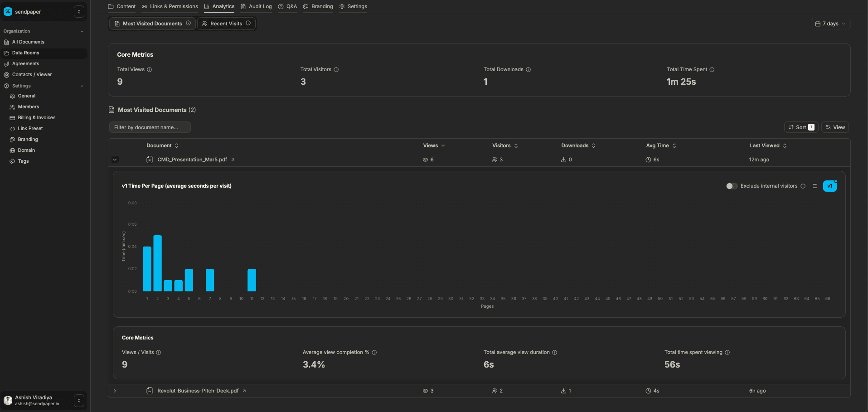Collapse the CMD_Presentation_Mar5.pdf analytics row
The image size is (868, 412).
click(115, 160)
